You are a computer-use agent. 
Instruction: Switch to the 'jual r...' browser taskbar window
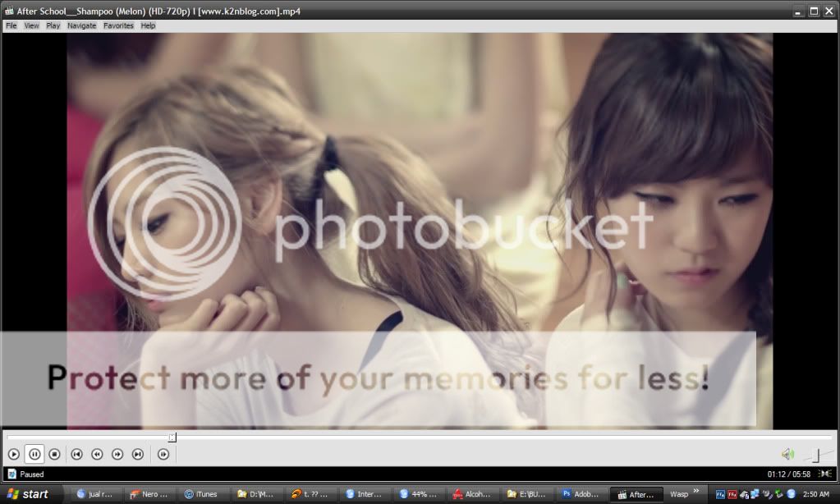coord(95,494)
